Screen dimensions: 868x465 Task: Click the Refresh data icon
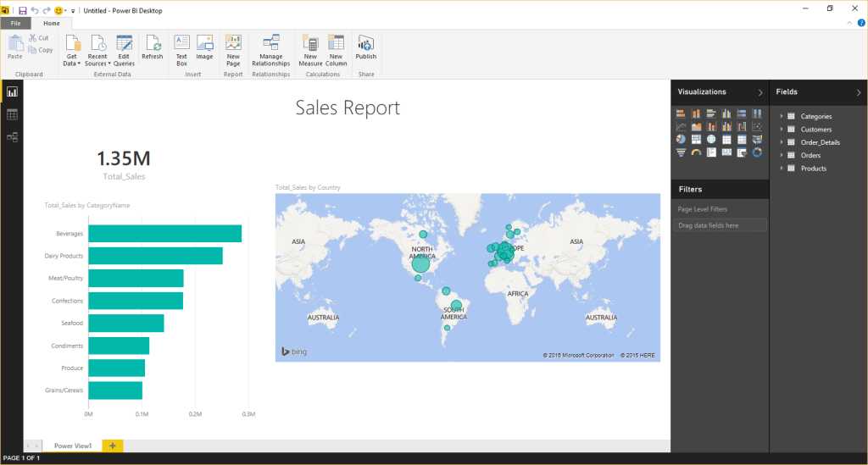153,44
